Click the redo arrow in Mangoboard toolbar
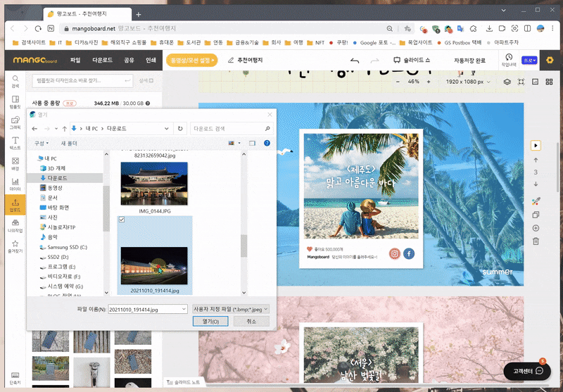This screenshot has height=392, width=563. point(374,61)
